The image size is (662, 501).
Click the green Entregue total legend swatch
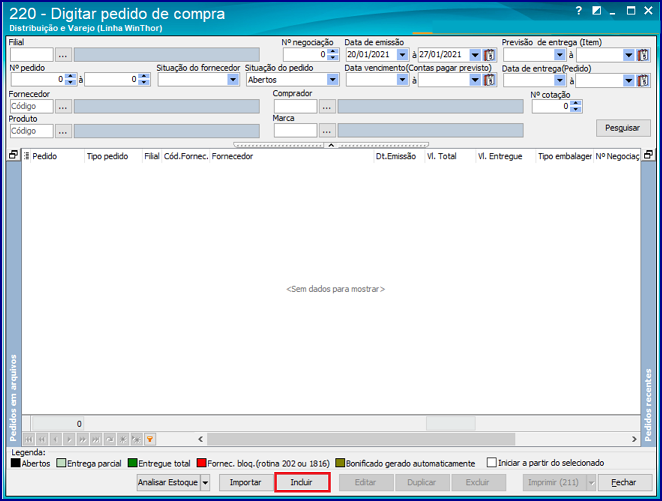click(133, 463)
